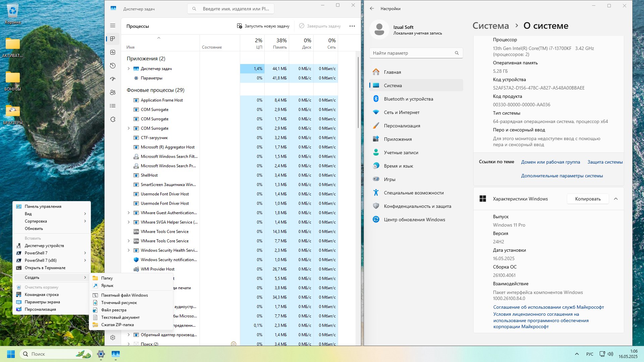Open Главная in Settings sidebar
This screenshot has height=362, width=644.
[416, 72]
